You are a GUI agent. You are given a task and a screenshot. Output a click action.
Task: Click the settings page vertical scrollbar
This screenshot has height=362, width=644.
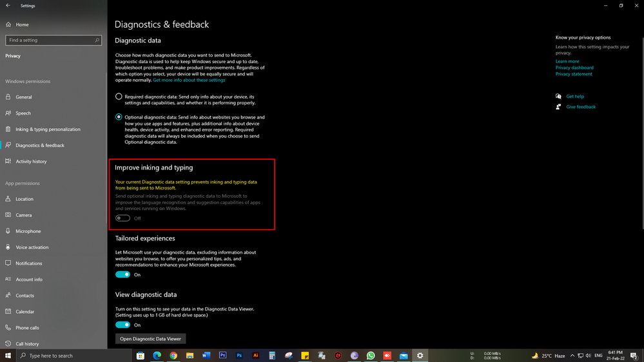tap(642, 133)
